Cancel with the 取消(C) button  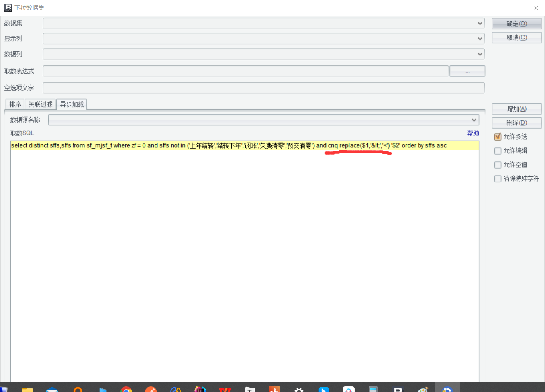point(517,37)
